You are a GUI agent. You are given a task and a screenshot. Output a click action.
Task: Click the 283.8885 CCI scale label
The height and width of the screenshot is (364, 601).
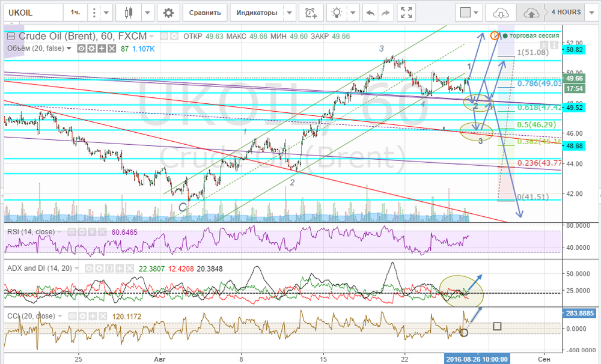tap(579, 313)
